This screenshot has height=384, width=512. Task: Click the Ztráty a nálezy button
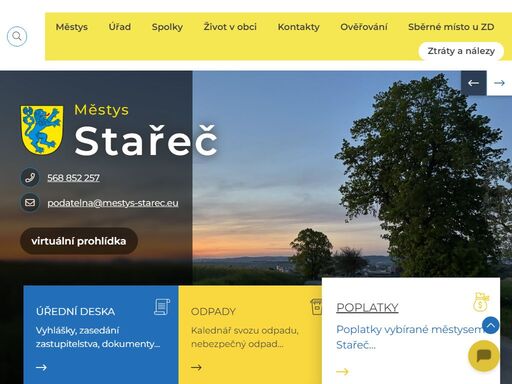[x=461, y=51]
